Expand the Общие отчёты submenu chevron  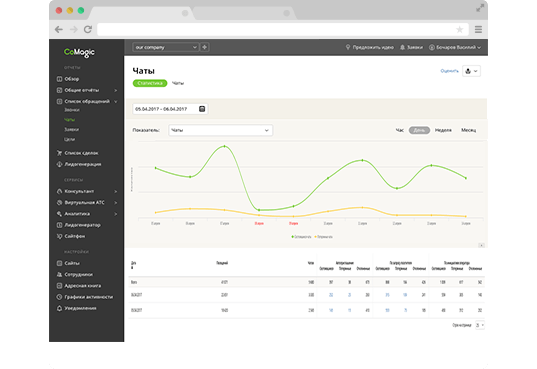[116, 90]
